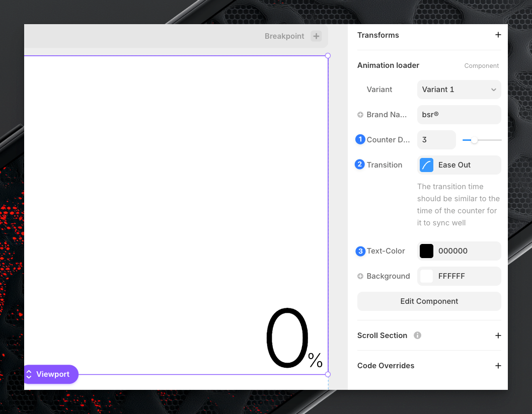
Task: Expand the Scroll Section panel
Action: (498, 336)
